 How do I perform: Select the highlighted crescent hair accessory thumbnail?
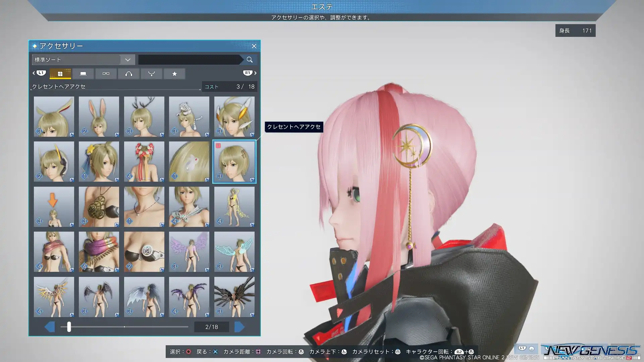[234, 162]
